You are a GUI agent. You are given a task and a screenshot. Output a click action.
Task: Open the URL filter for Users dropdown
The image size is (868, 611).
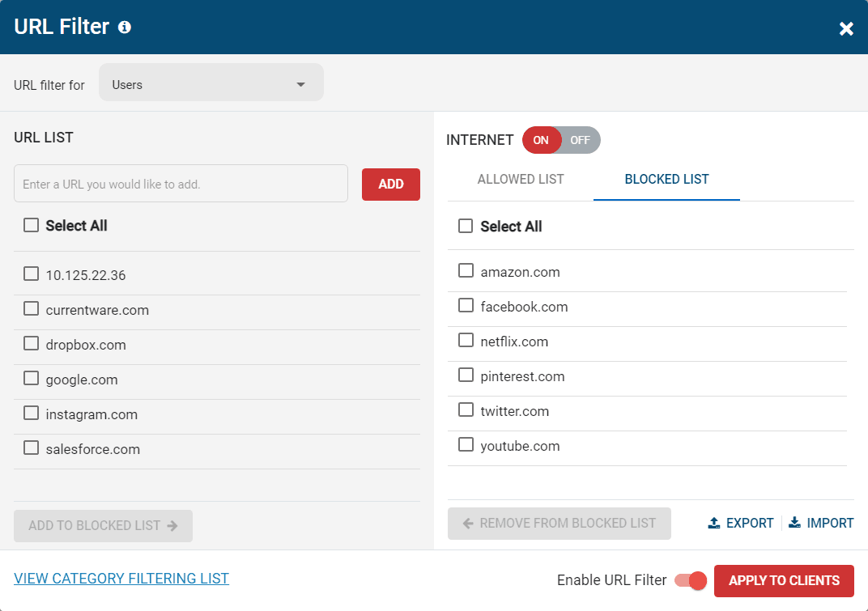point(211,84)
